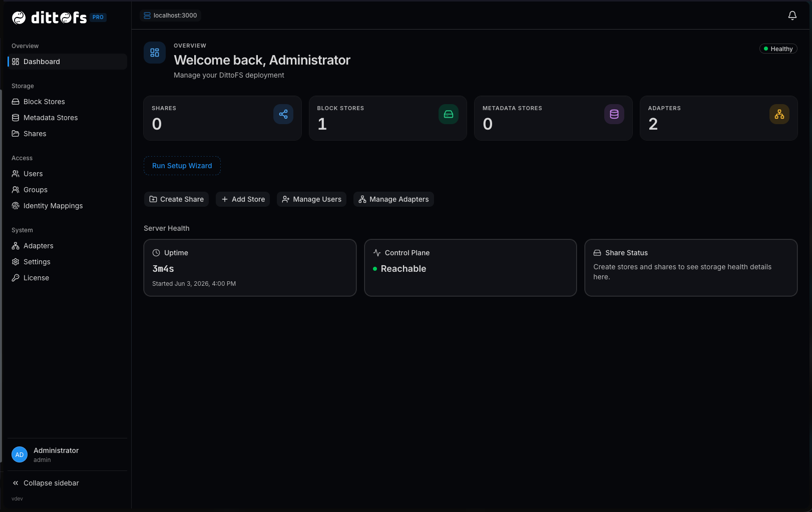Click the Adapters sidebar icon
This screenshot has height=512, width=812.
16,246
